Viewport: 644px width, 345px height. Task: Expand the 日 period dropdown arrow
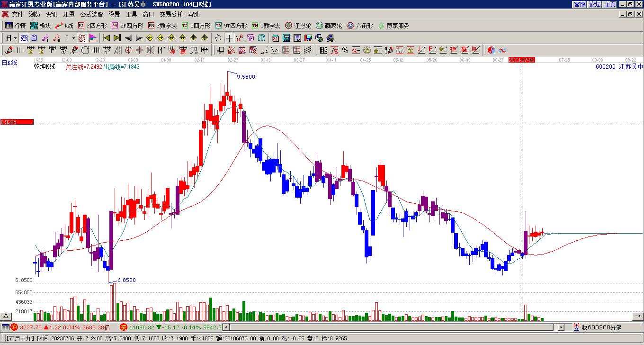(16, 38)
